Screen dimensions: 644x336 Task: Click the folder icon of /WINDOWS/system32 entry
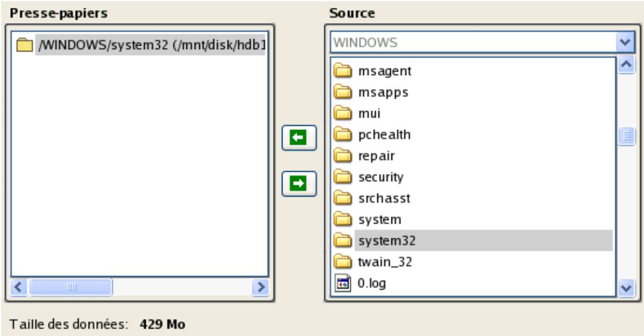(x=25, y=45)
